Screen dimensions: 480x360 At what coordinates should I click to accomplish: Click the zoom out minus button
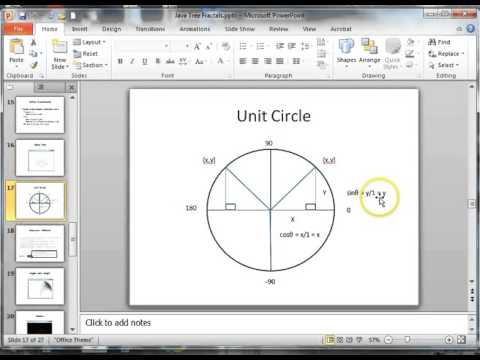tap(388, 340)
